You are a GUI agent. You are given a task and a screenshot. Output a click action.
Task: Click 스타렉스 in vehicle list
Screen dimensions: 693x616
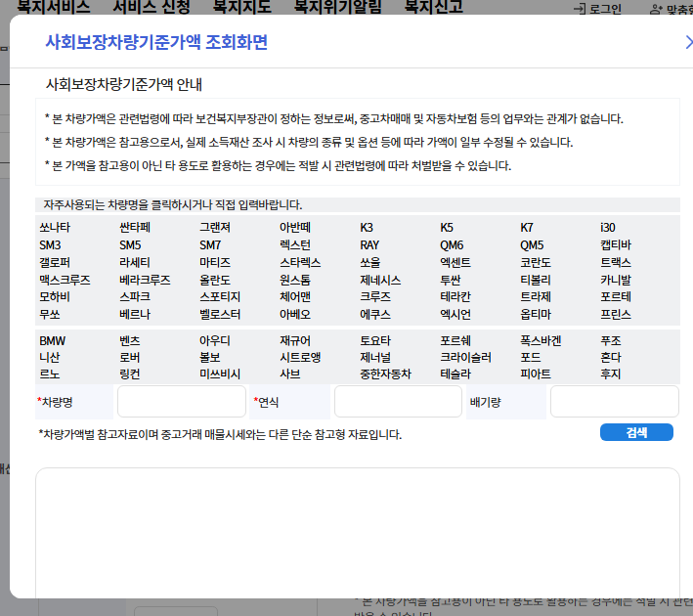(x=300, y=262)
